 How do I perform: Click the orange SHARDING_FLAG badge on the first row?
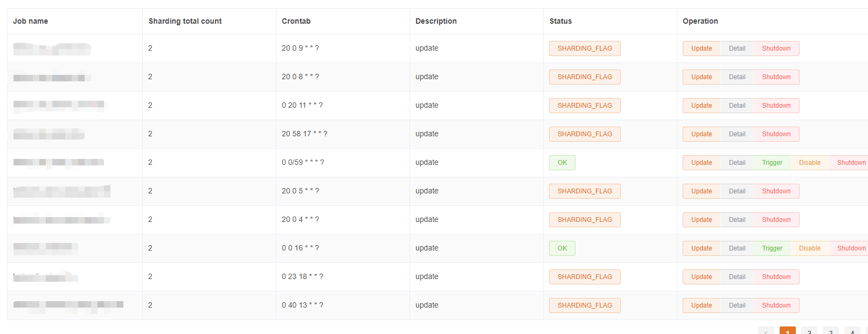click(x=585, y=48)
